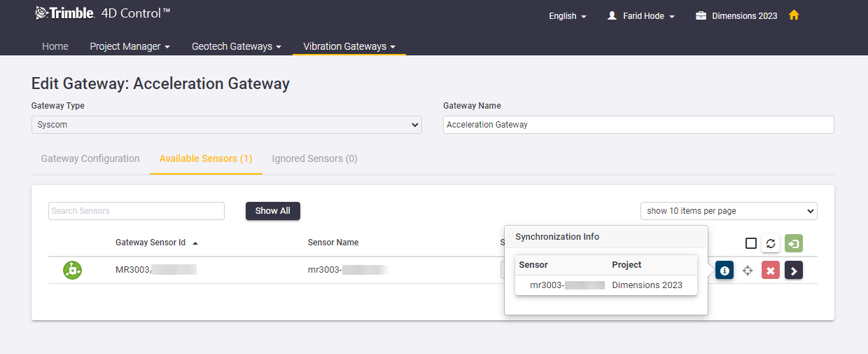Viewport: 868px width, 354px height.
Task: Click the Synchronization Info popup title
Action: tap(557, 237)
